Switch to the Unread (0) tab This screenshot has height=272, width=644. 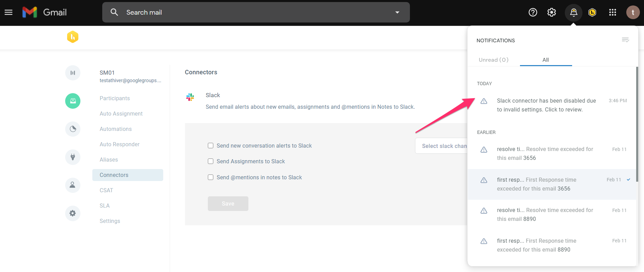click(x=494, y=60)
